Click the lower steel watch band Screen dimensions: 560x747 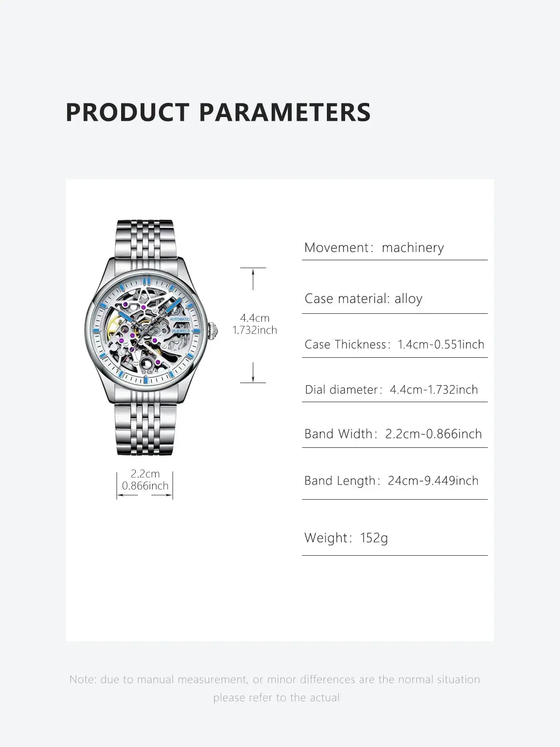click(x=145, y=429)
